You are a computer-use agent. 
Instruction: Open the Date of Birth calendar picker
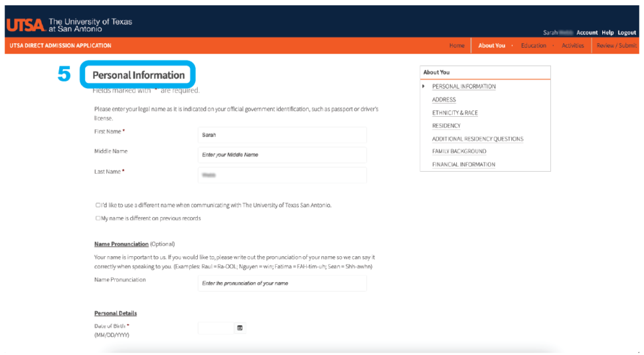coord(240,328)
